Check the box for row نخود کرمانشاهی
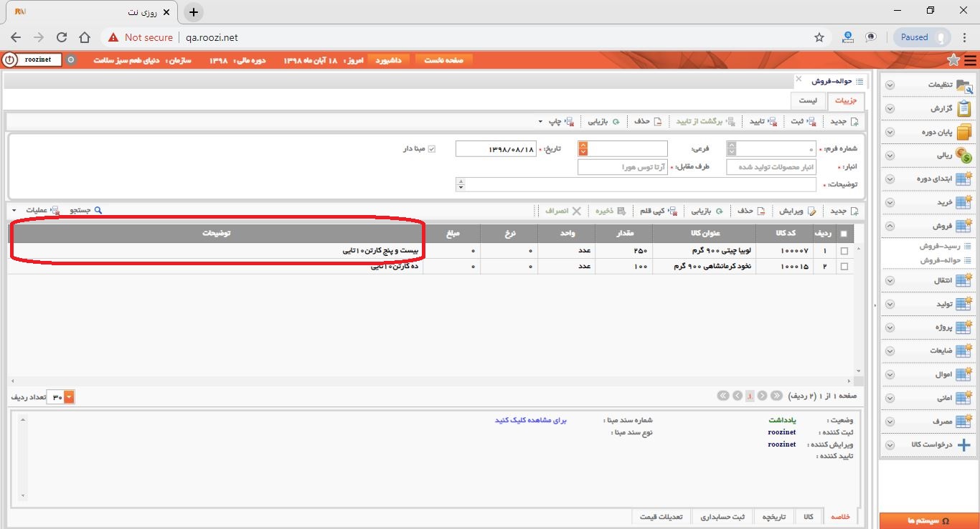 (x=844, y=266)
